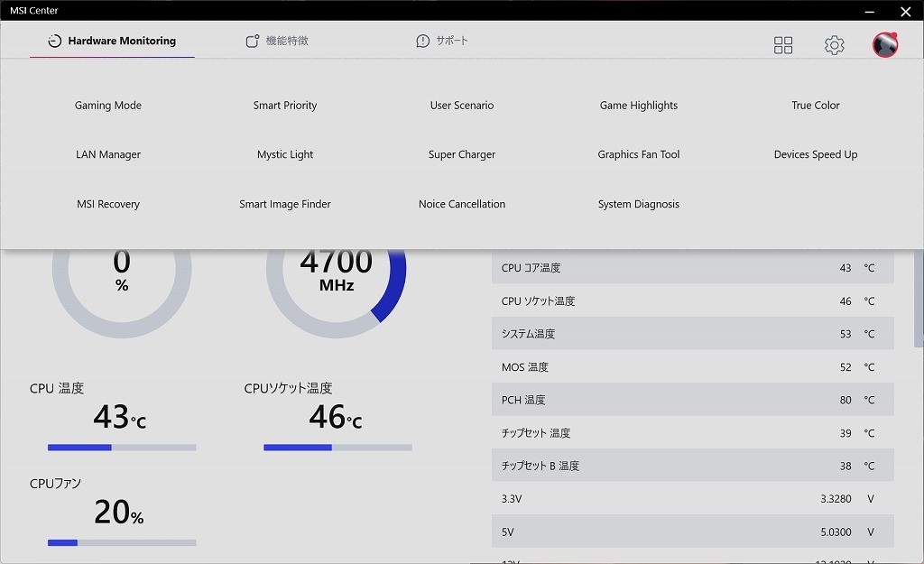Open Smart Image Finder
This screenshot has height=564, width=924.
284,204
